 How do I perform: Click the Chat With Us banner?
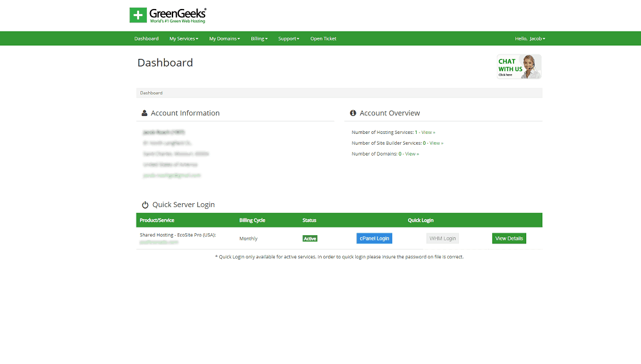pyautogui.click(x=519, y=66)
